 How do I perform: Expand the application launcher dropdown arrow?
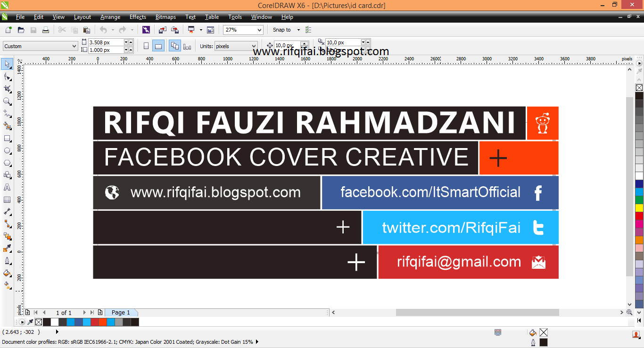(201, 30)
